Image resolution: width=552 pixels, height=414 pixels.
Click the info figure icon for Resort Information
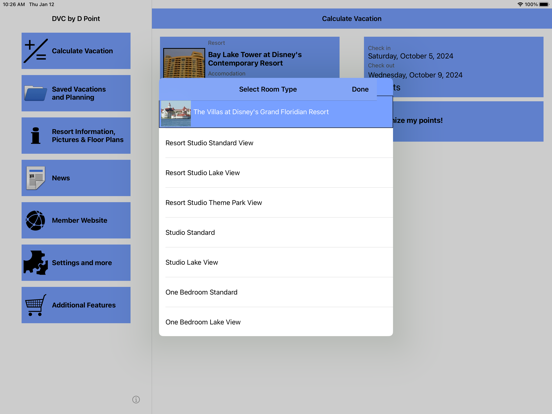coord(36,136)
